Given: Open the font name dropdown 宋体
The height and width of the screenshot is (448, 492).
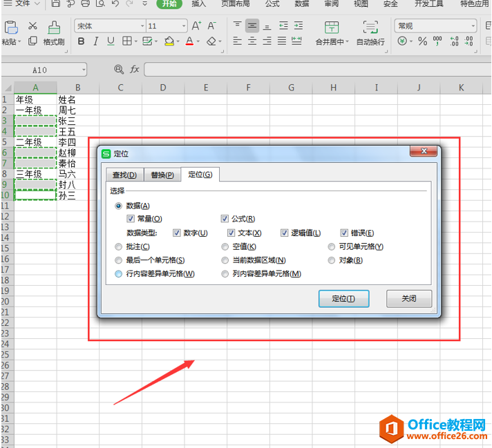Looking at the screenshot, I should pyautogui.click(x=142, y=26).
